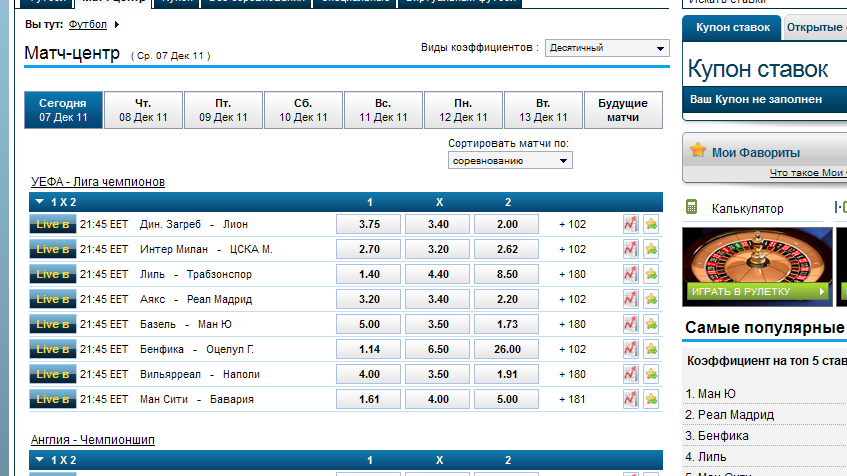Expand +181 more markets for Ман Сити – Бавария
The image size is (847, 476).
pos(573,399)
